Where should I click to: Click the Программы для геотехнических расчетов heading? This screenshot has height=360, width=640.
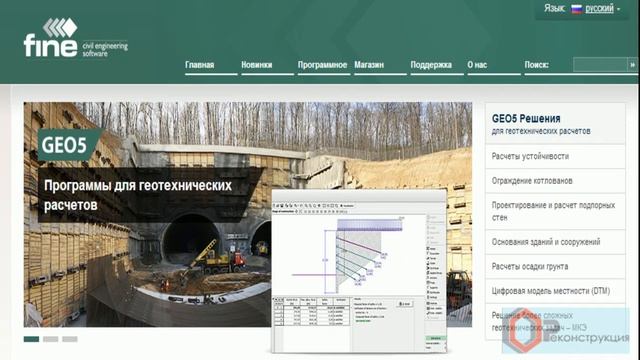coord(138,195)
